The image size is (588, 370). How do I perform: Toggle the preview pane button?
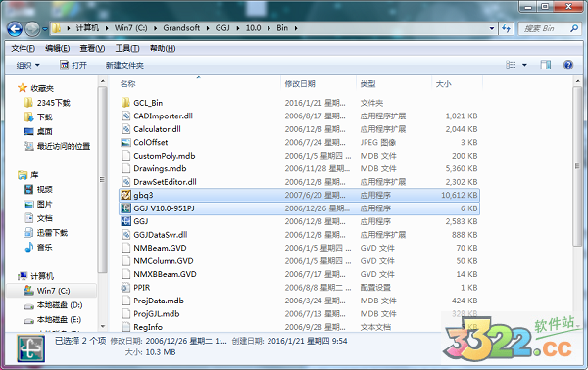[x=546, y=65]
